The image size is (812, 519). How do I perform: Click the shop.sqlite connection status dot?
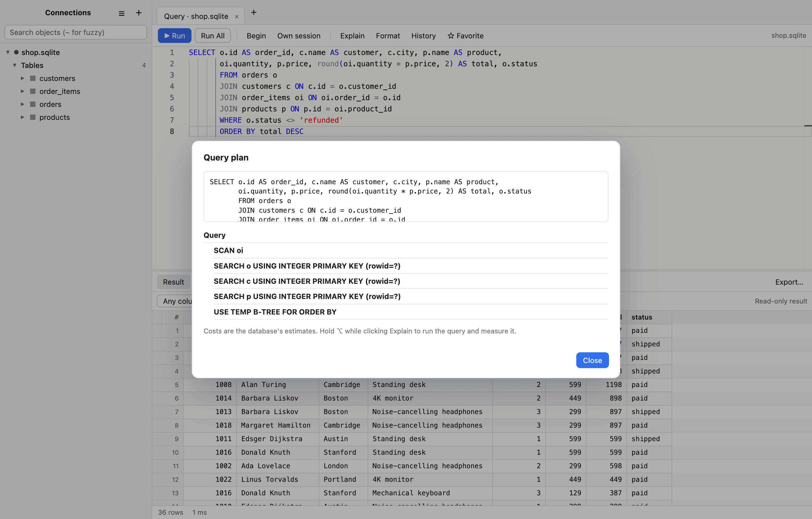click(x=16, y=52)
